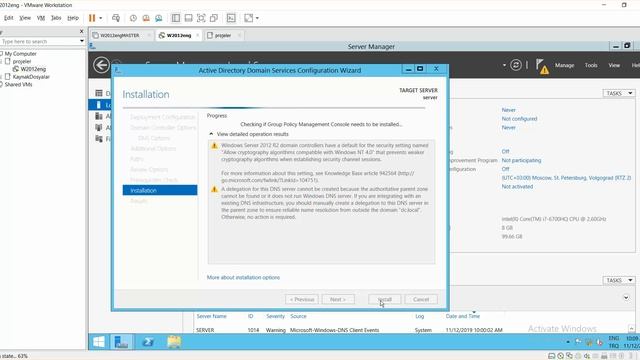This screenshot has width=640, height=360.
Task: Click the VMware pause VM icon
Action: point(92,18)
